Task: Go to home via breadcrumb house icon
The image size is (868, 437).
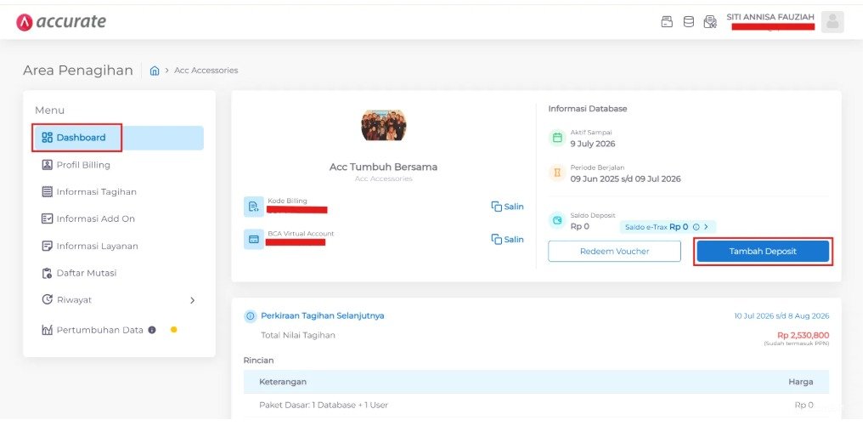Action: click(155, 71)
